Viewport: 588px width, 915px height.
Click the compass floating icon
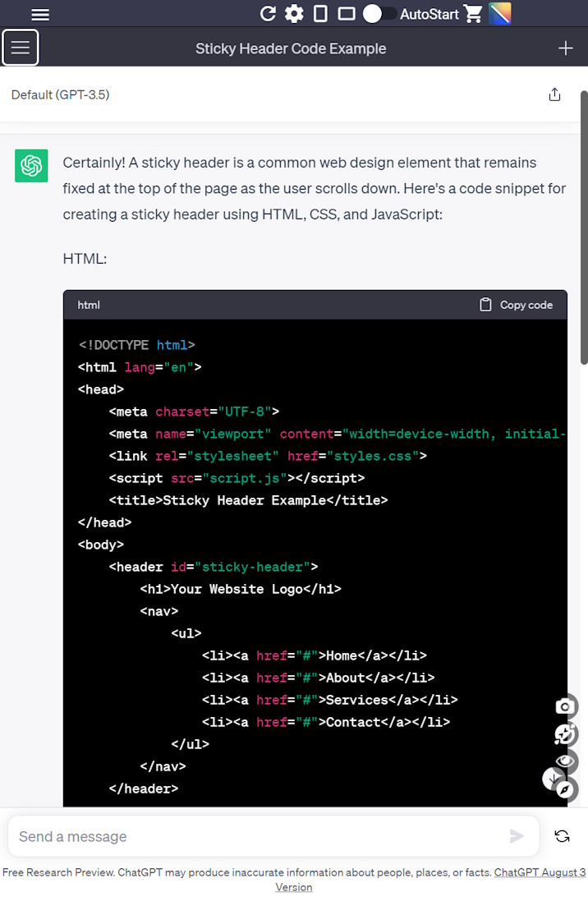[564, 790]
